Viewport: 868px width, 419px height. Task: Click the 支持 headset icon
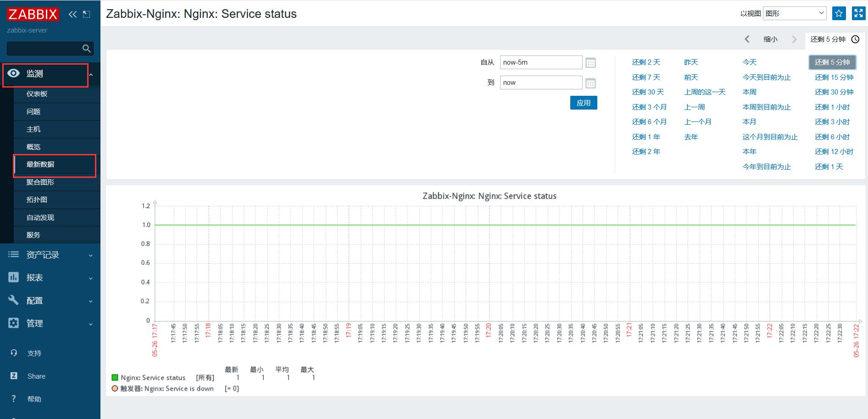[x=14, y=353]
